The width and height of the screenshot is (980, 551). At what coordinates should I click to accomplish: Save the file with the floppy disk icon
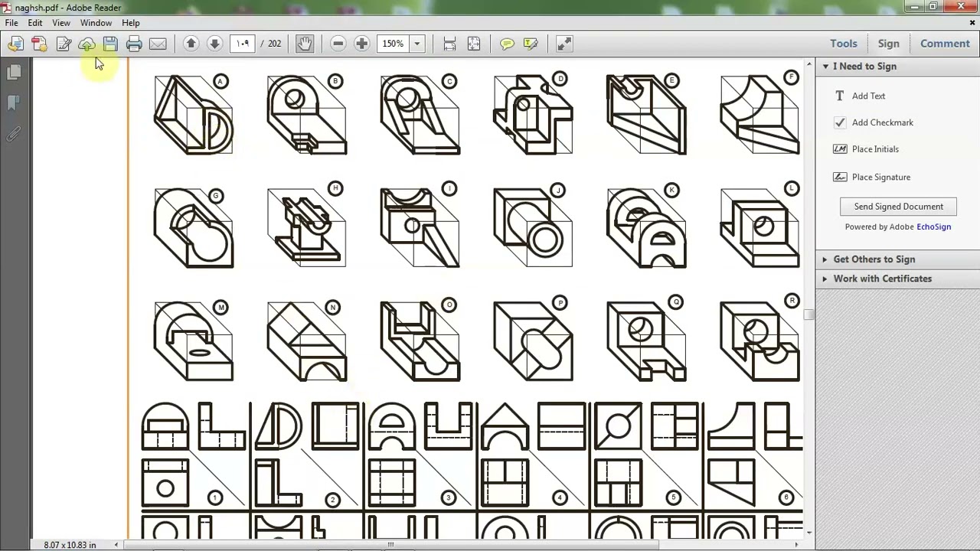[x=110, y=44]
